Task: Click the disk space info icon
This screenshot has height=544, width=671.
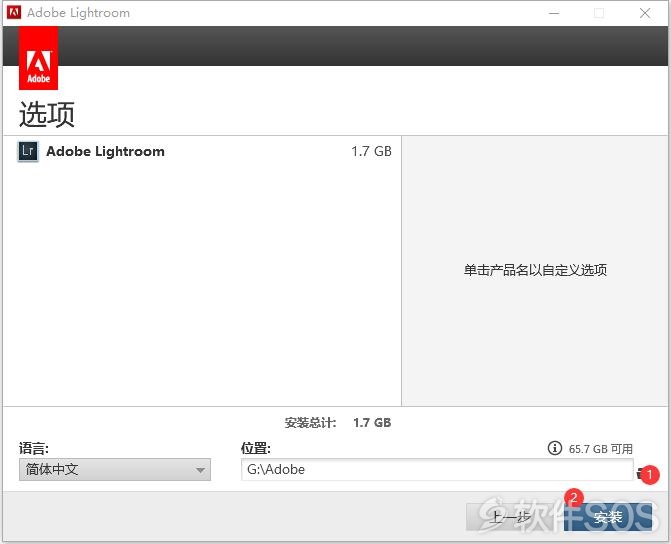Action: (x=555, y=448)
